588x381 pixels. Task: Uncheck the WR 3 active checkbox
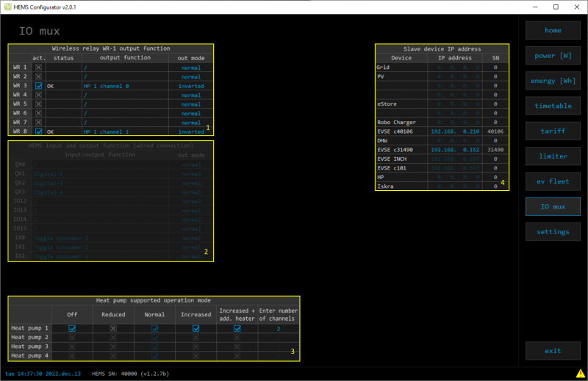[x=39, y=86]
